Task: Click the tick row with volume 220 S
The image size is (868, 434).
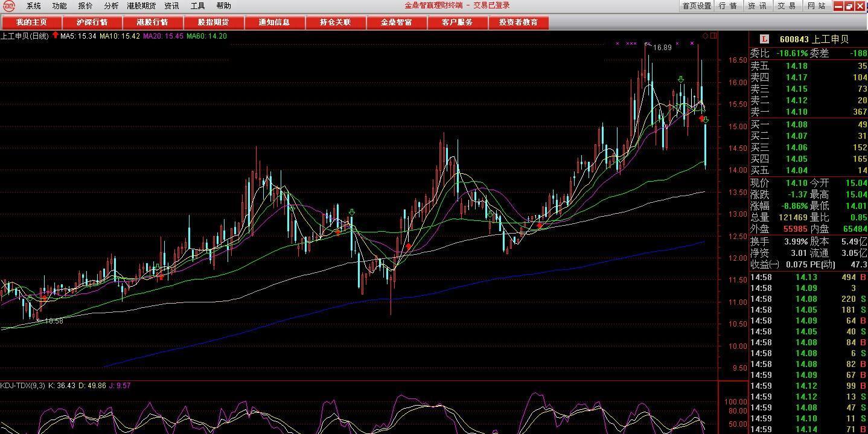Action: [x=808, y=299]
